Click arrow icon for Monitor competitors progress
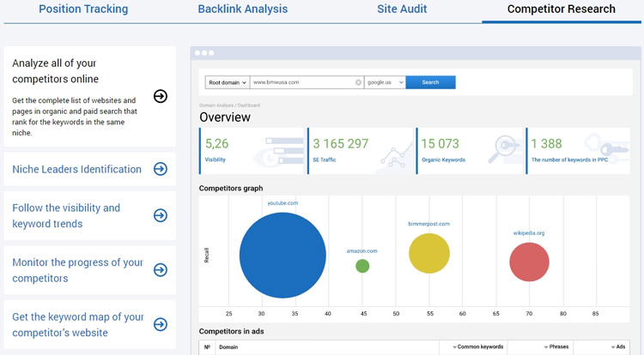This screenshot has height=355, width=644. pyautogui.click(x=161, y=270)
